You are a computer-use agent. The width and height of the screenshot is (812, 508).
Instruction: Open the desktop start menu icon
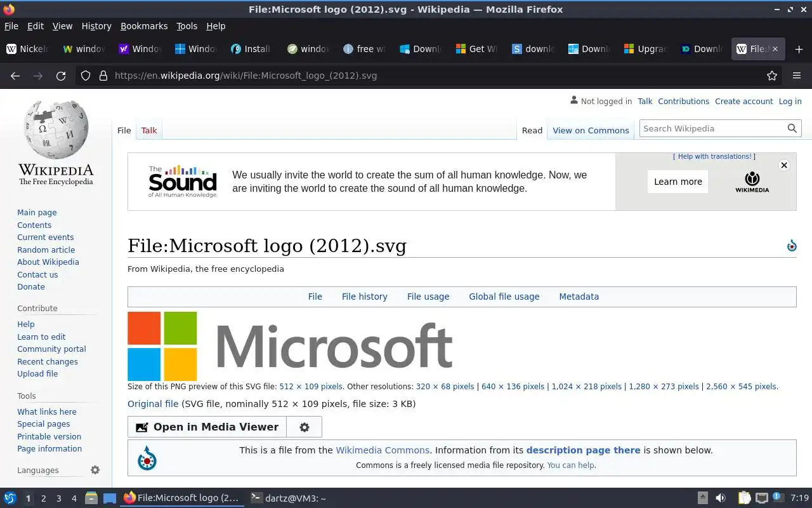pyautogui.click(x=10, y=498)
